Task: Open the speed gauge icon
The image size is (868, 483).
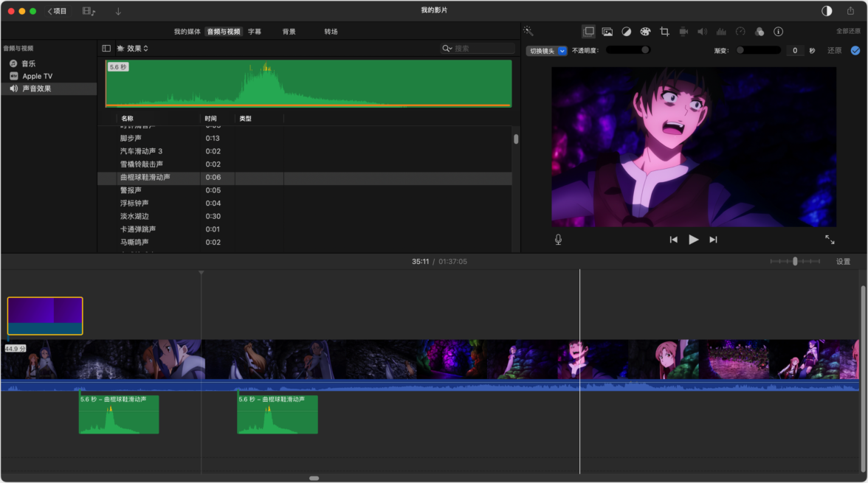Action: [740, 32]
